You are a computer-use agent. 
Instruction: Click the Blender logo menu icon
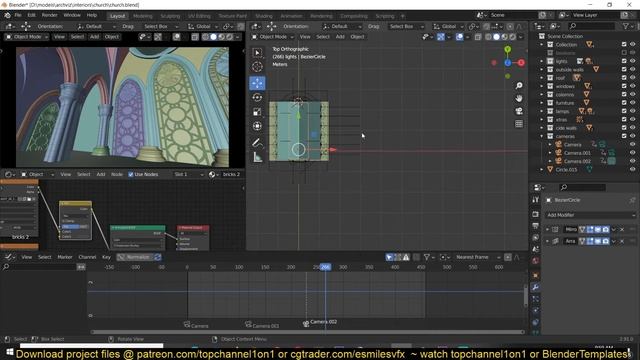pyautogui.click(x=7, y=15)
